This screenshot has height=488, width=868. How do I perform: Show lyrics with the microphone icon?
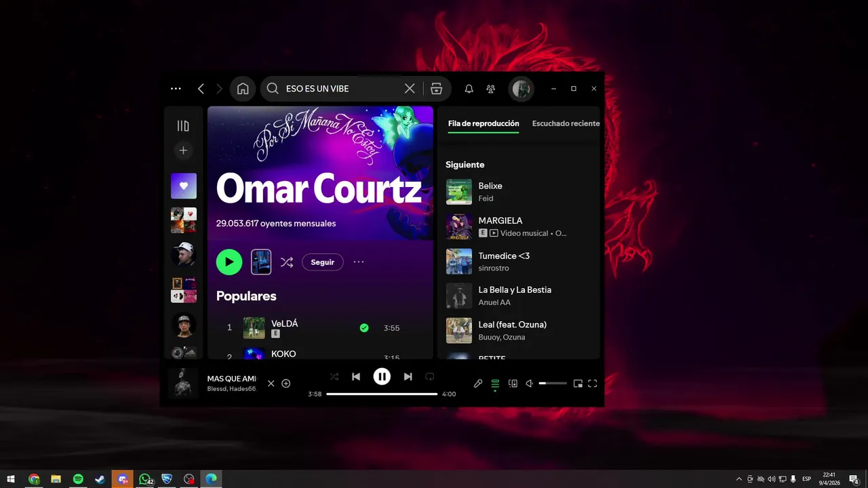(x=478, y=384)
